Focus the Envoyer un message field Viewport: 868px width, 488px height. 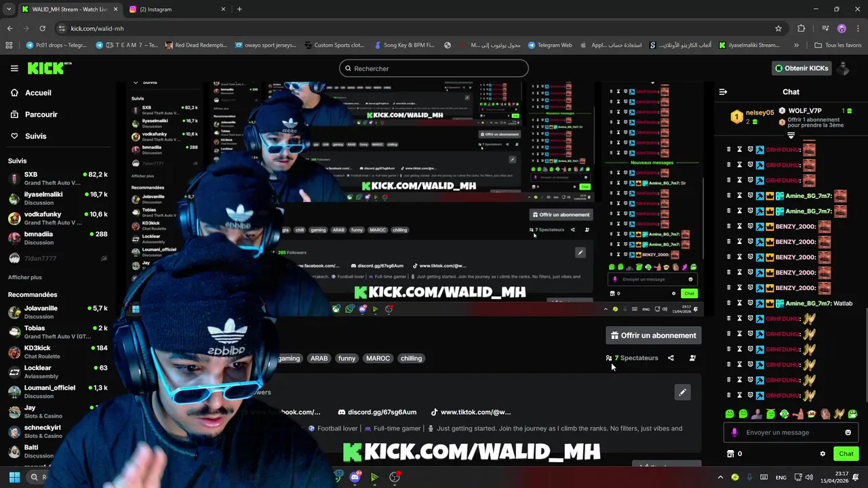pyautogui.click(x=791, y=432)
